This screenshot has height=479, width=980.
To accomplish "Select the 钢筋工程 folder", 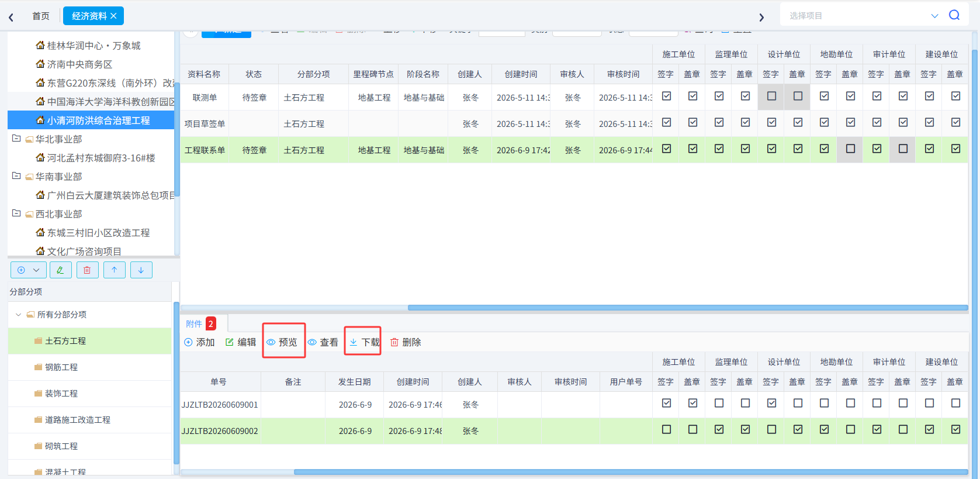I will 61,367.
